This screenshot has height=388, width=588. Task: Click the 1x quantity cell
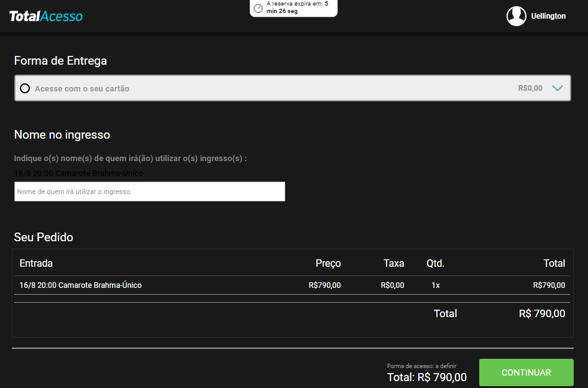(x=435, y=285)
